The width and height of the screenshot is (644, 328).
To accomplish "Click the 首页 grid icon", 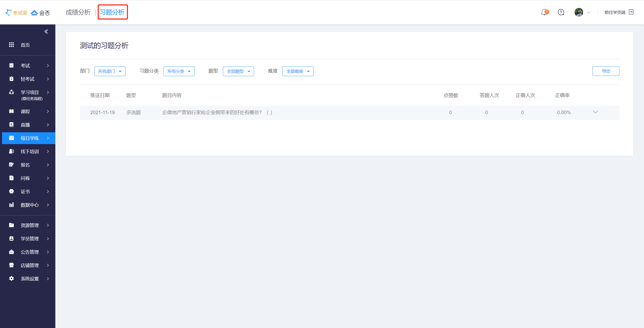I will click(11, 45).
